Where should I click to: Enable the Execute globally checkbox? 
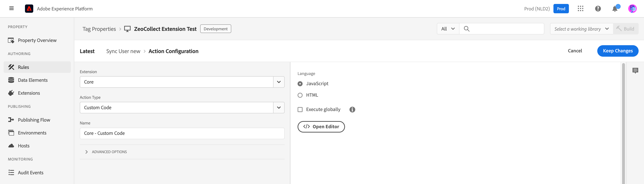(300, 109)
